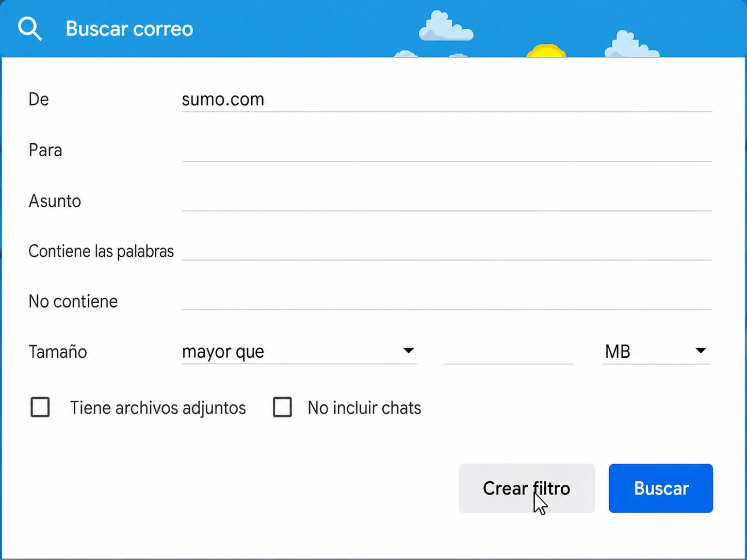Viewport: 747px width, 560px height.
Task: Click the Para input field
Action: [447, 150]
